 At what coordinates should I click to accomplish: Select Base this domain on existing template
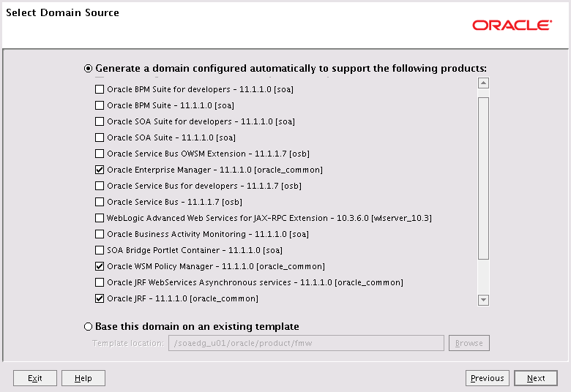coord(88,326)
